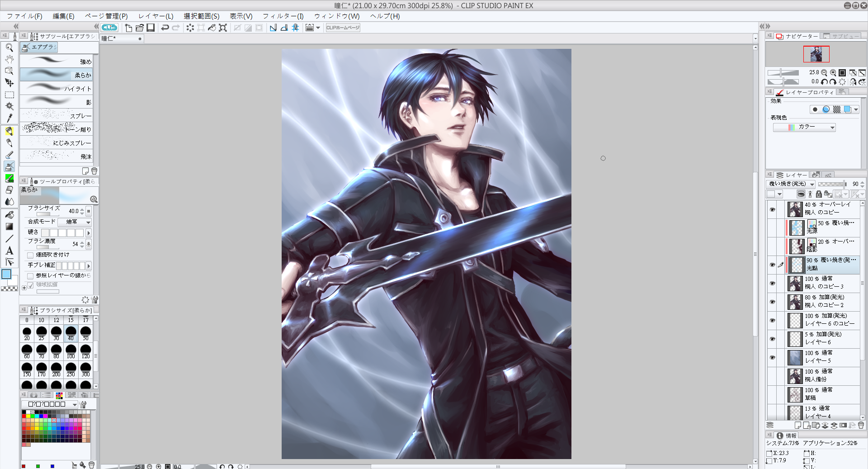Click the Undo arrow in the toolbar
868x469 pixels.
point(165,28)
